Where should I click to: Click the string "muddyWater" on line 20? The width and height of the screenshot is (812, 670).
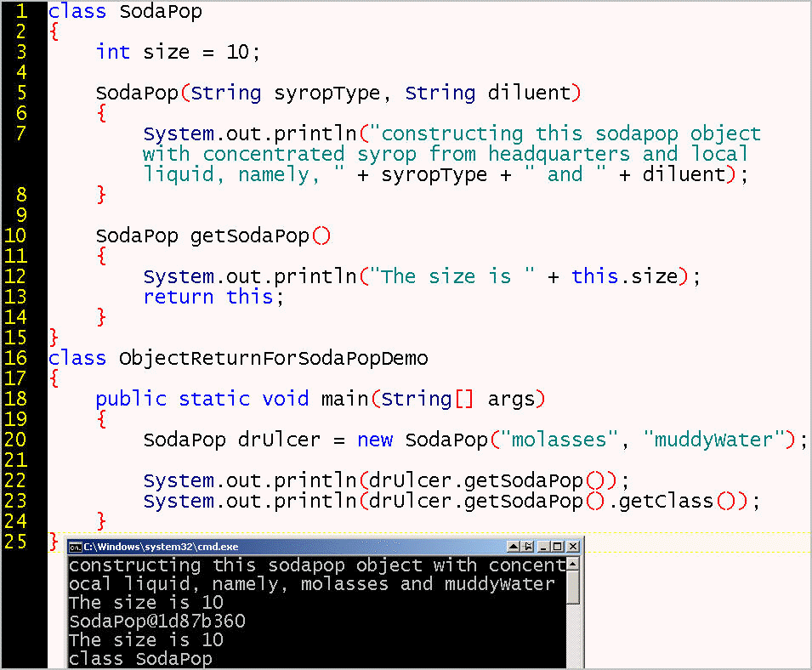(713, 440)
